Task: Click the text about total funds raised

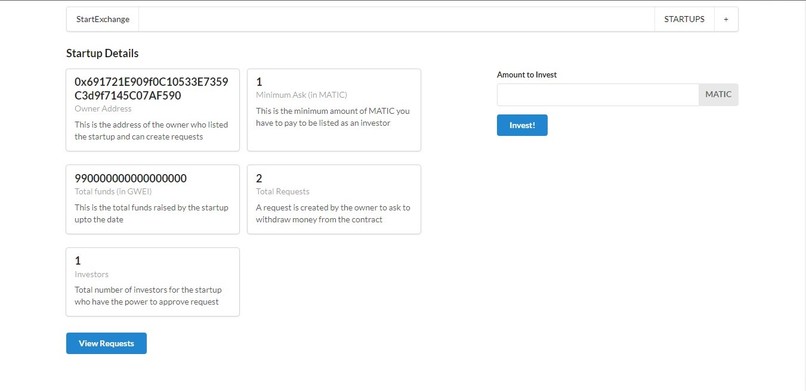Action: tap(152, 214)
